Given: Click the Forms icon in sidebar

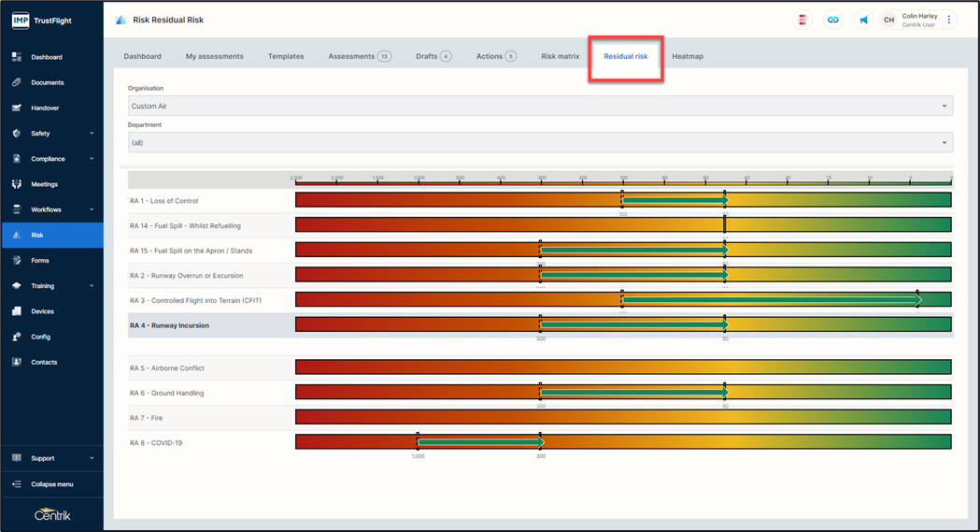Looking at the screenshot, I should pos(16,261).
